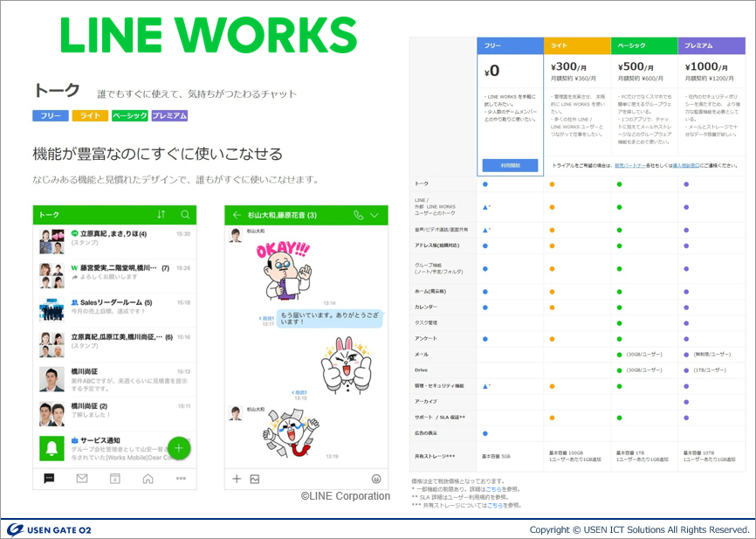Viewport: 756px width, 539px height.
Task: Select the プレミアム column header in pricing table
Action: pyautogui.click(x=711, y=45)
